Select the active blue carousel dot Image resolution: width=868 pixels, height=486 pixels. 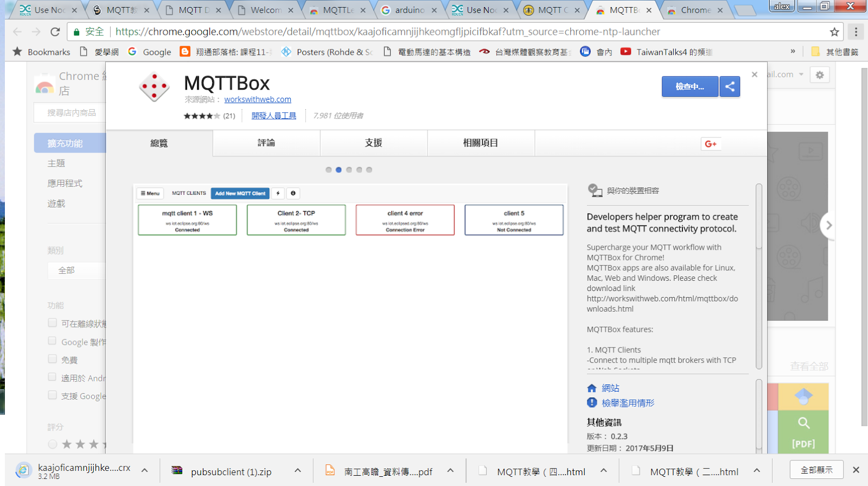pos(339,170)
